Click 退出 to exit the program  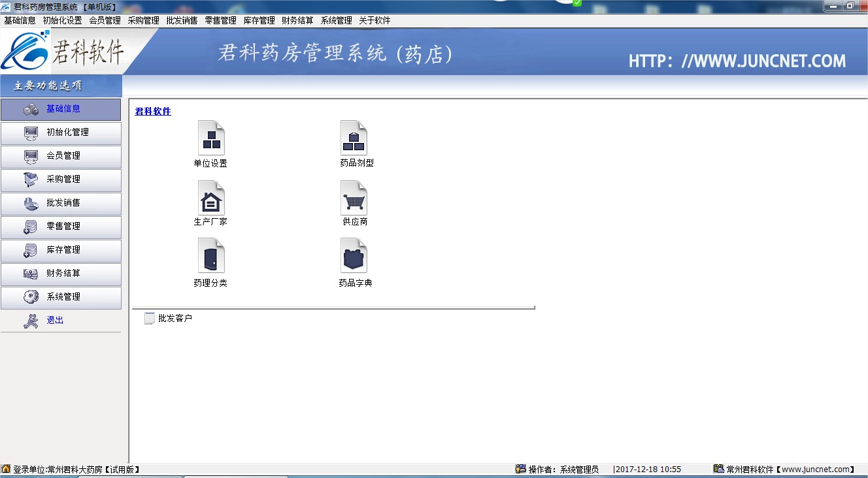tap(55, 321)
